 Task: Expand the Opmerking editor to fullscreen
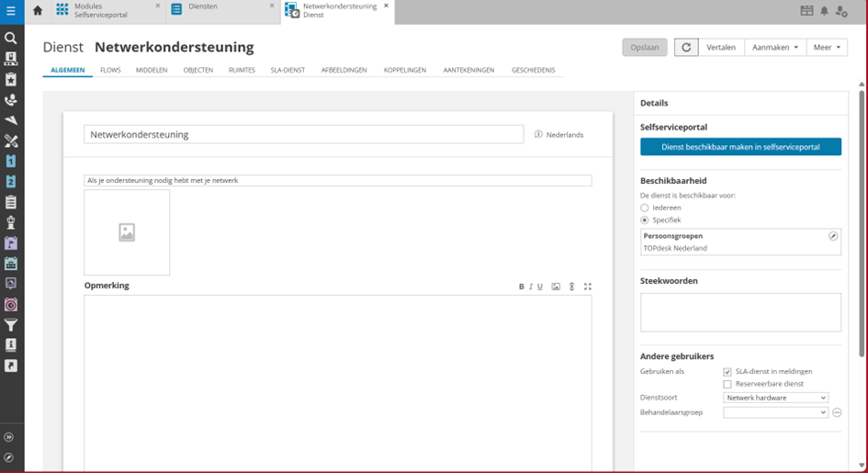(x=588, y=287)
